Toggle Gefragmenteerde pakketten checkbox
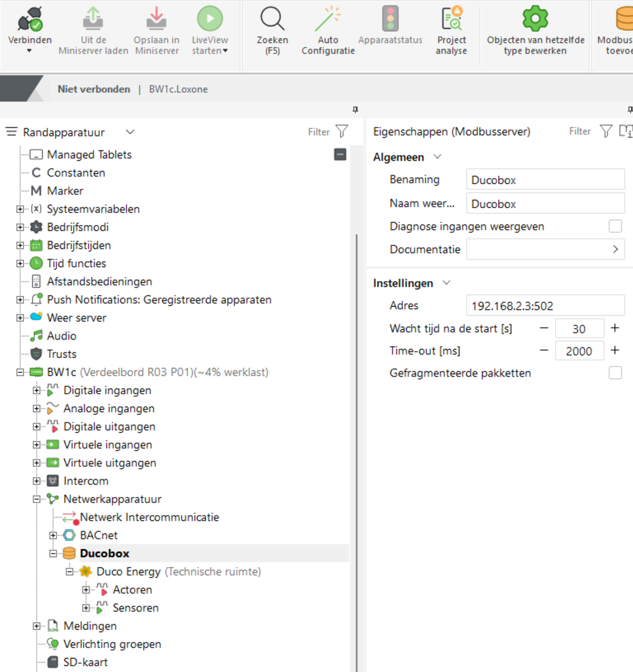 coord(615,373)
